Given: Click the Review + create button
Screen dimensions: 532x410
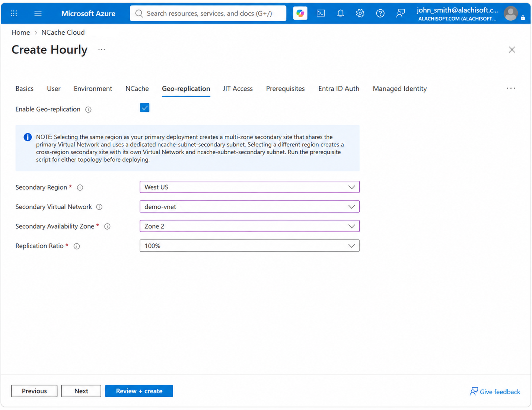Looking at the screenshot, I should pyautogui.click(x=139, y=391).
